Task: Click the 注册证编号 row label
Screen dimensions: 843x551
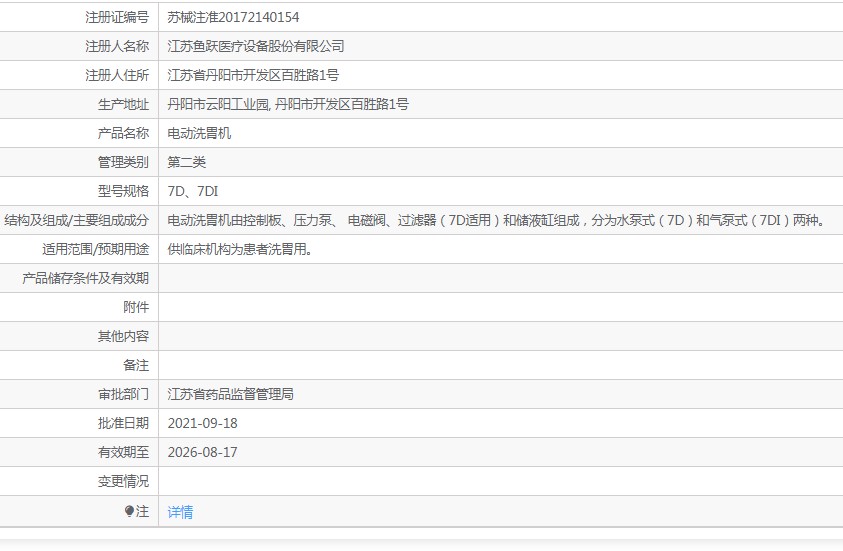Action: [117, 17]
